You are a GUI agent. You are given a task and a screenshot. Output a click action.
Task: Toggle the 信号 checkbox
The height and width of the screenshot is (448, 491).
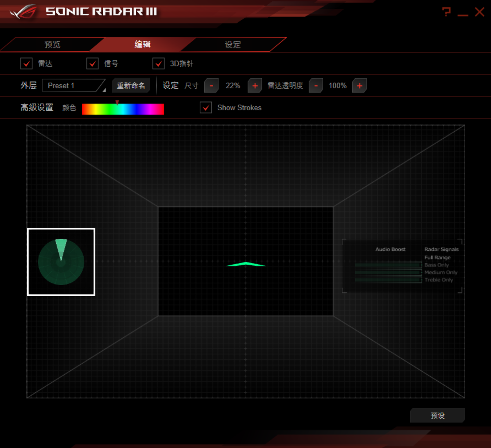(x=92, y=64)
